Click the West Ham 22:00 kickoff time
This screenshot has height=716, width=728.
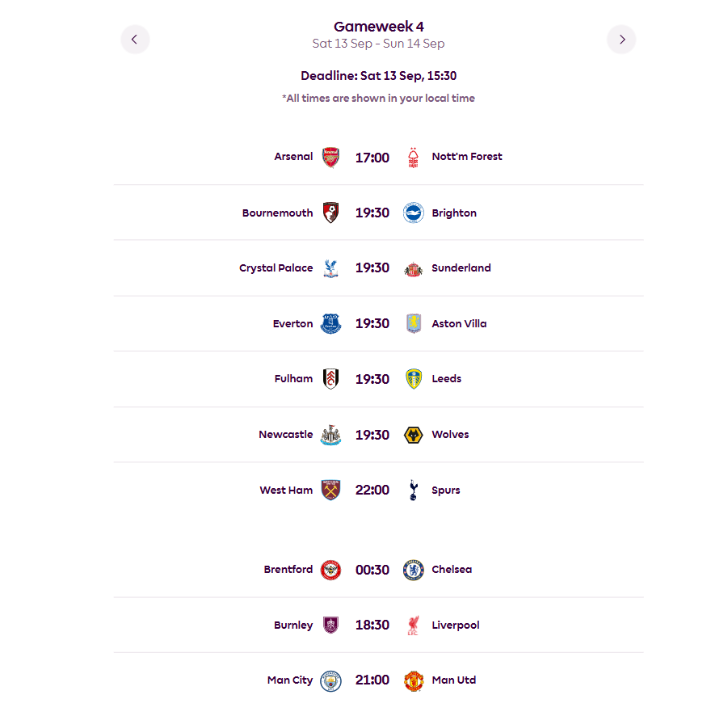(372, 491)
